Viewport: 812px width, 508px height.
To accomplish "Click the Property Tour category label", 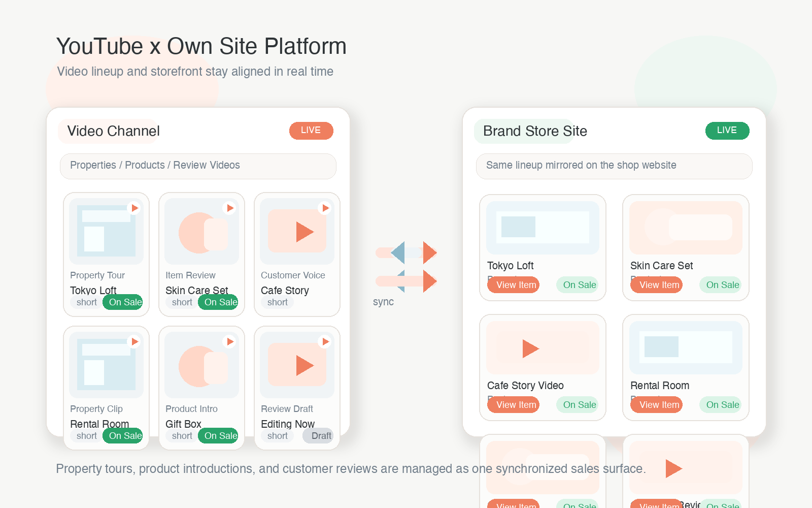I will click(97, 275).
